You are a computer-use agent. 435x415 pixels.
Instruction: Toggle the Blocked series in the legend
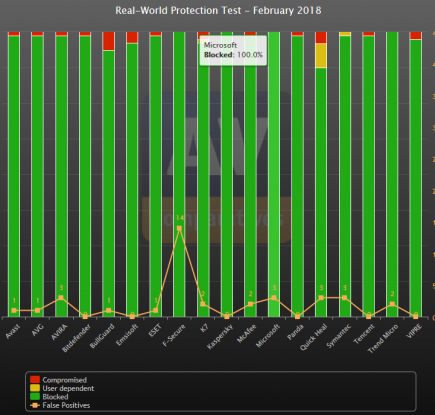click(x=49, y=397)
